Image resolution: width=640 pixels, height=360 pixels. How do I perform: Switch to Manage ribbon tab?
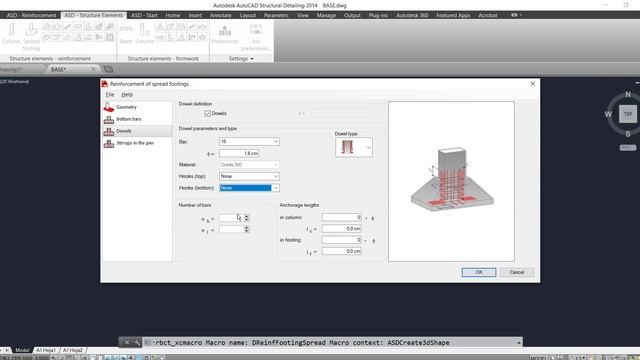[326, 15]
